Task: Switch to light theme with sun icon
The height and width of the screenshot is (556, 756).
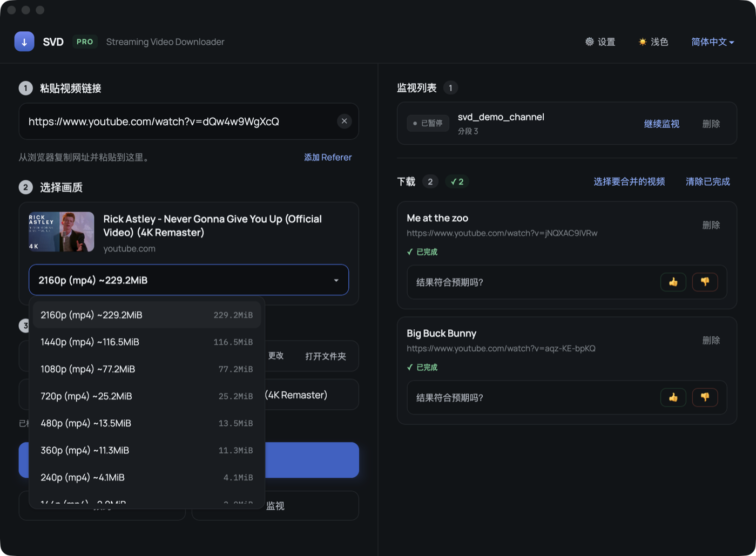Action: [653, 42]
